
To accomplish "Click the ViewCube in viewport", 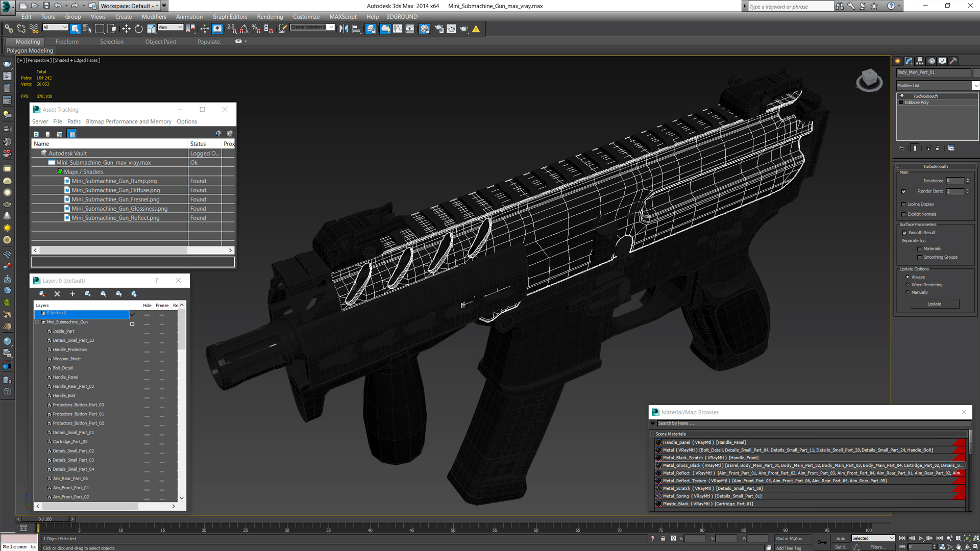I will [x=869, y=80].
